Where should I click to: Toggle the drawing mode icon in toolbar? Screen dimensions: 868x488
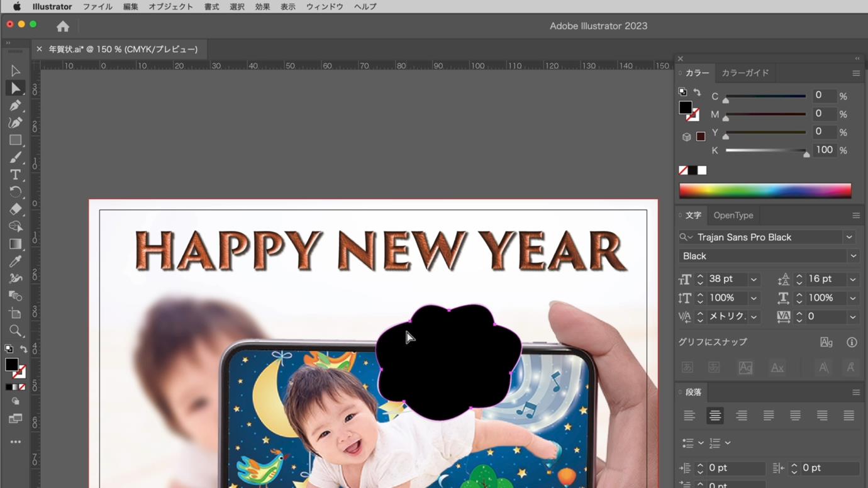tap(15, 401)
